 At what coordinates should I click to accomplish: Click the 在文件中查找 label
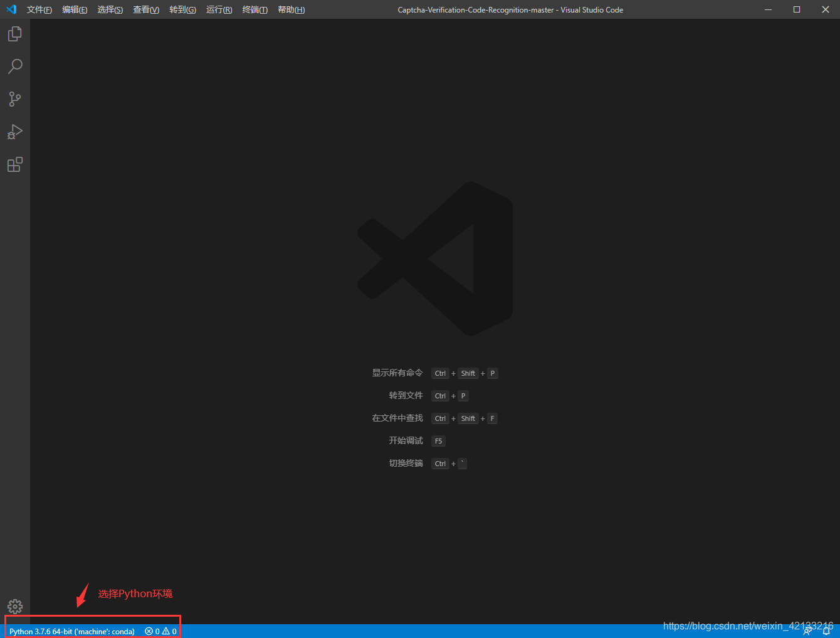tap(397, 418)
